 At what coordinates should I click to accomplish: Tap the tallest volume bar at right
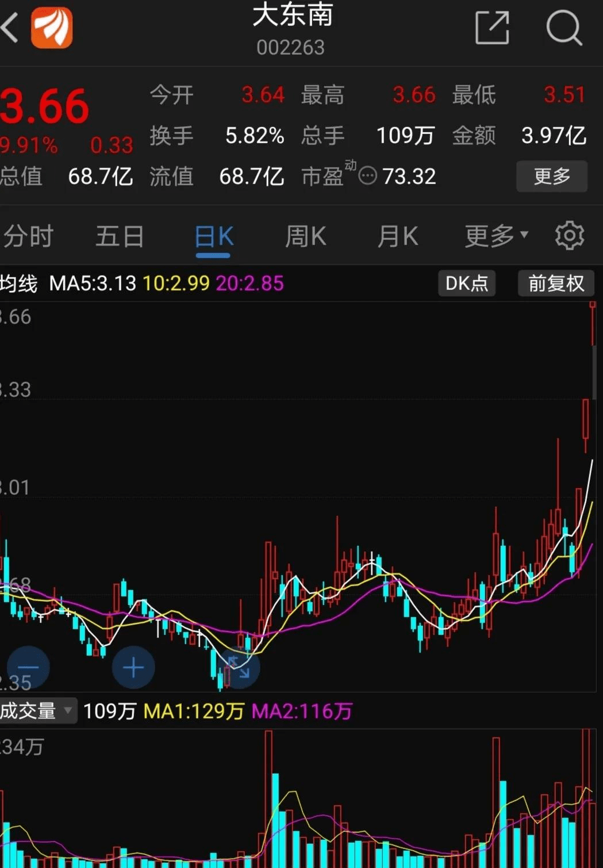click(586, 798)
